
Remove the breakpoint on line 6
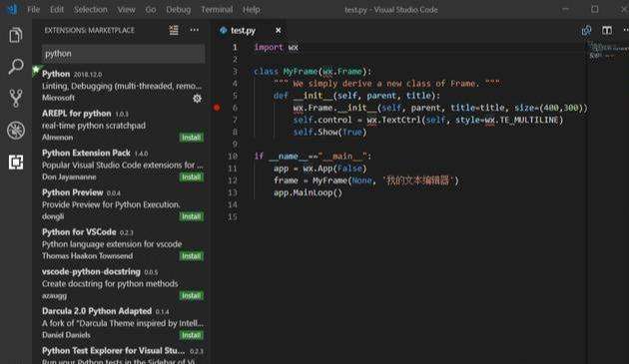click(217, 108)
